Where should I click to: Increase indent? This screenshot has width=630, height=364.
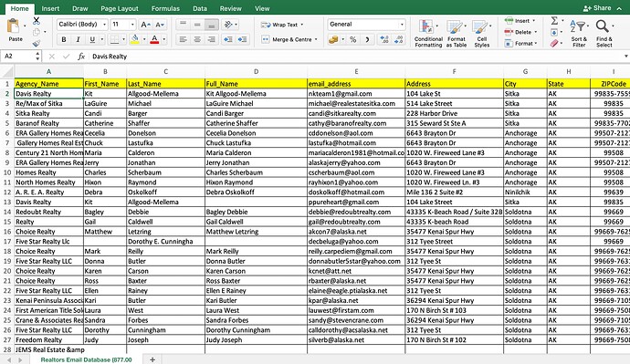(242, 39)
